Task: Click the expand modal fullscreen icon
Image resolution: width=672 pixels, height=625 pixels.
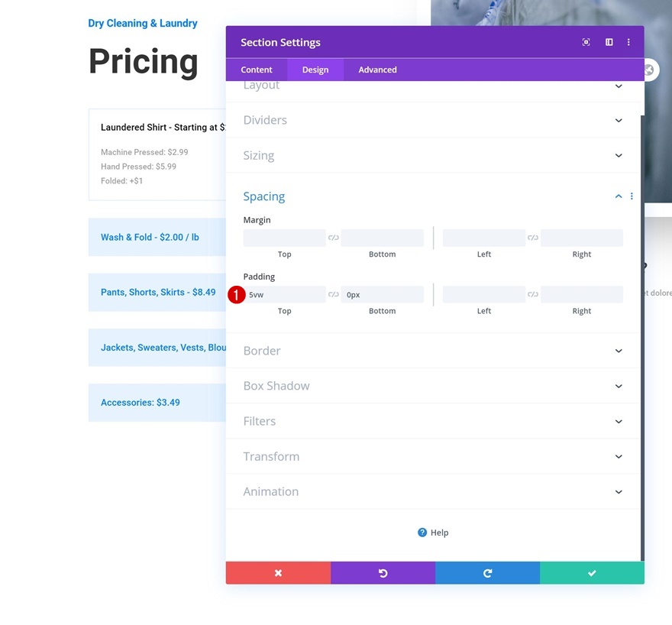Action: point(586,42)
